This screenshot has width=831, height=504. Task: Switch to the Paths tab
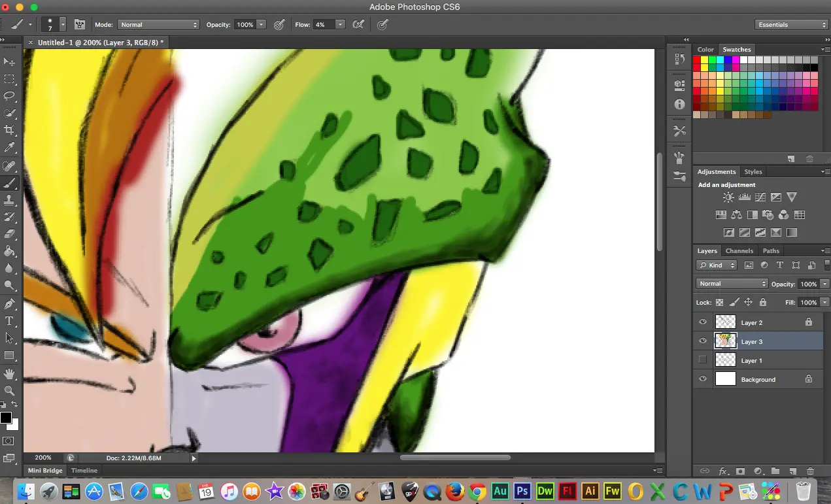pyautogui.click(x=771, y=251)
